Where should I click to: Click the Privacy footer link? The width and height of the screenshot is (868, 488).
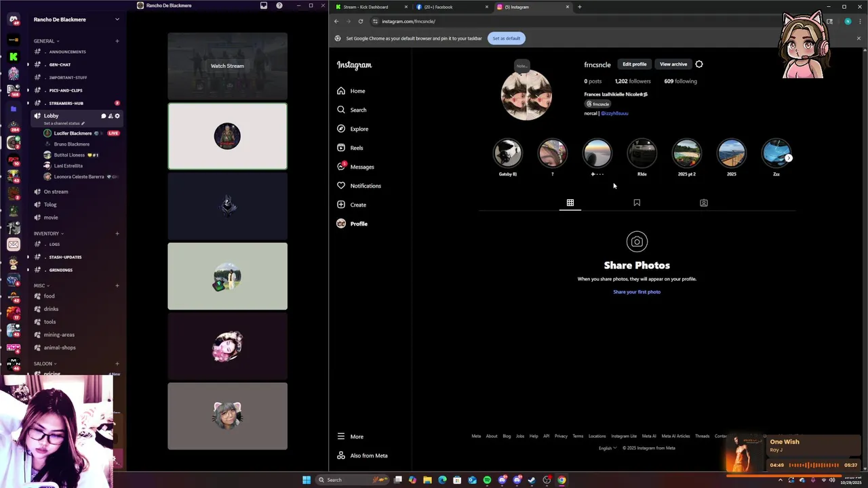[x=561, y=436]
